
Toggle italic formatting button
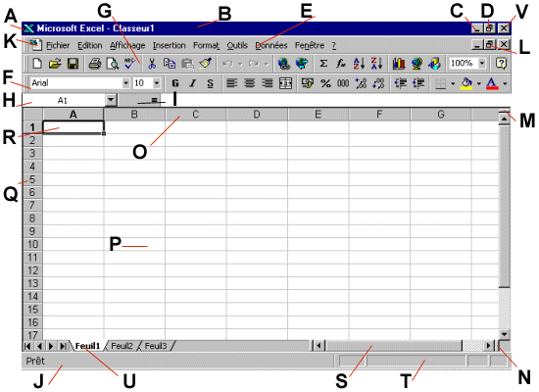coord(193,83)
